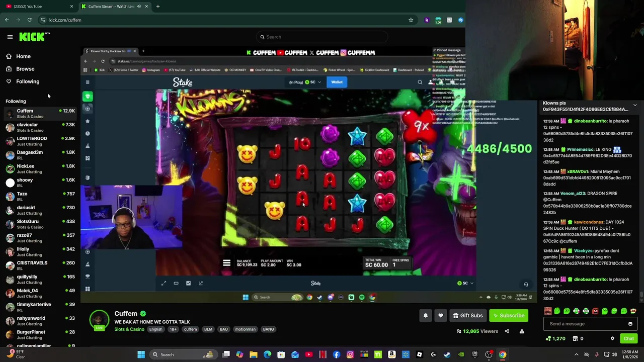Viewport: 644px width, 362px height.
Task: Open File Explorer from the taskbar
Action: [x=254, y=355]
